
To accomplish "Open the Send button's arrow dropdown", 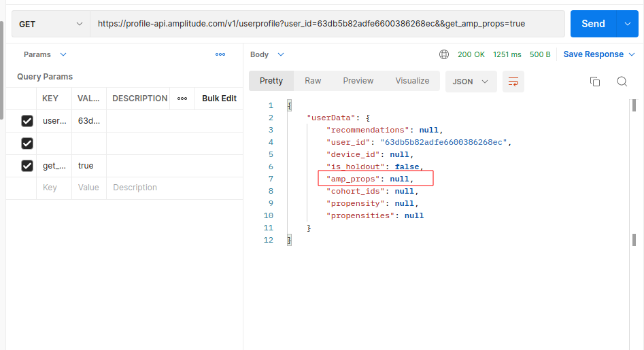I will point(628,24).
